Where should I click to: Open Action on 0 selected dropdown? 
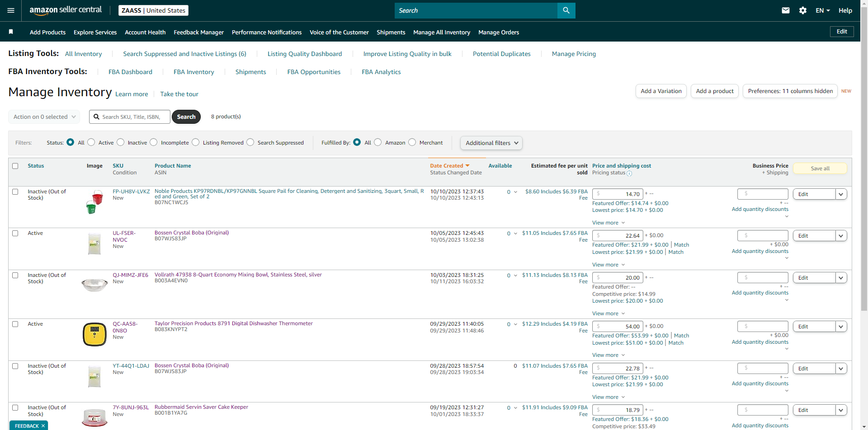(x=44, y=117)
